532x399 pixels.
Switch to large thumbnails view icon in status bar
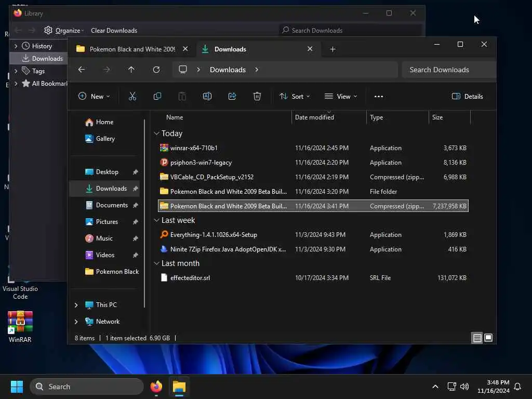click(488, 338)
